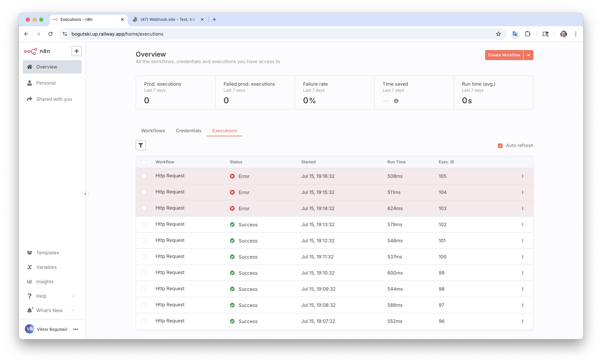
Task: Open the Templates link in sidebar
Action: click(48, 253)
